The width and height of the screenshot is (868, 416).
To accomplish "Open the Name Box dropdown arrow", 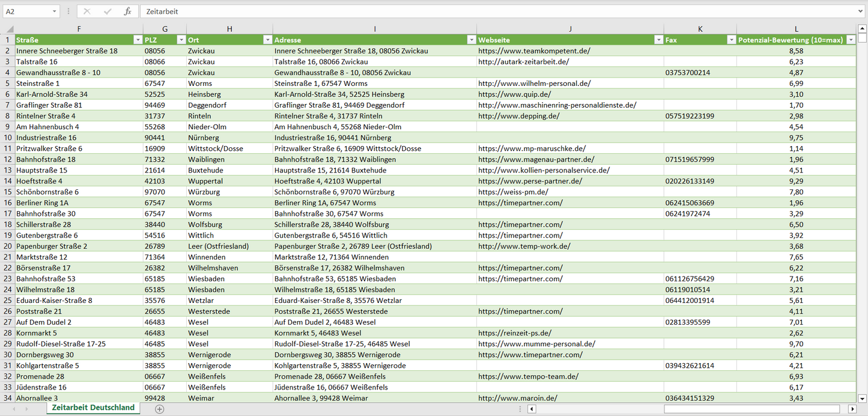I will pos(54,11).
